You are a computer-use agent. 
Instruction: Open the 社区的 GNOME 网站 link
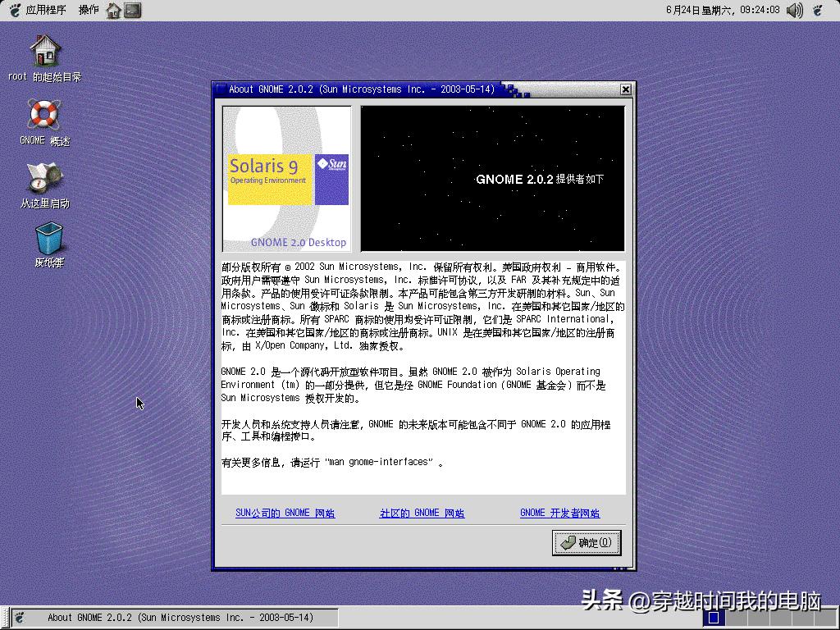coord(422,513)
